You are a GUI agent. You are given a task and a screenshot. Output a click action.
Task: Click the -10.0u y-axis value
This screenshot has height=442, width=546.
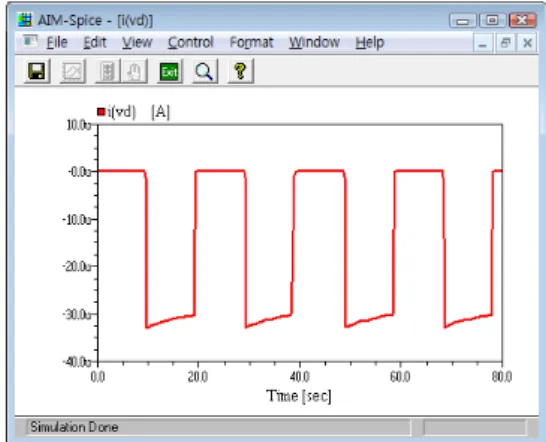click(77, 220)
